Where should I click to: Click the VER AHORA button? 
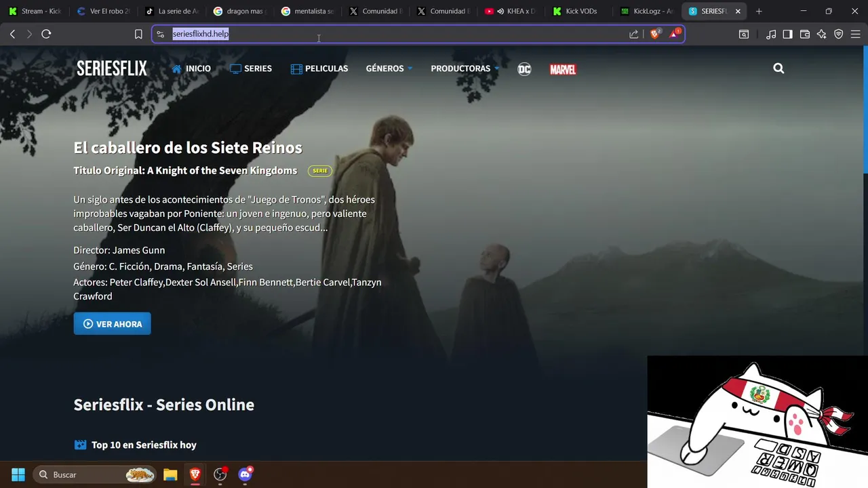[x=112, y=324]
